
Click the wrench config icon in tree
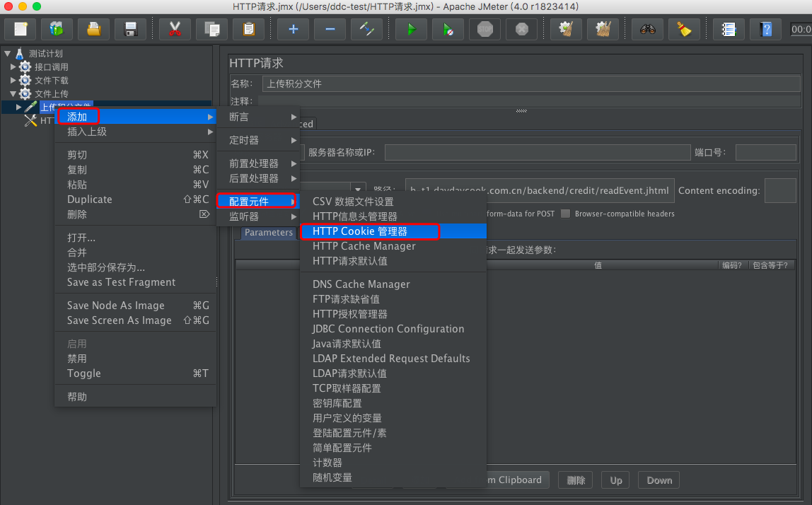pyautogui.click(x=30, y=121)
